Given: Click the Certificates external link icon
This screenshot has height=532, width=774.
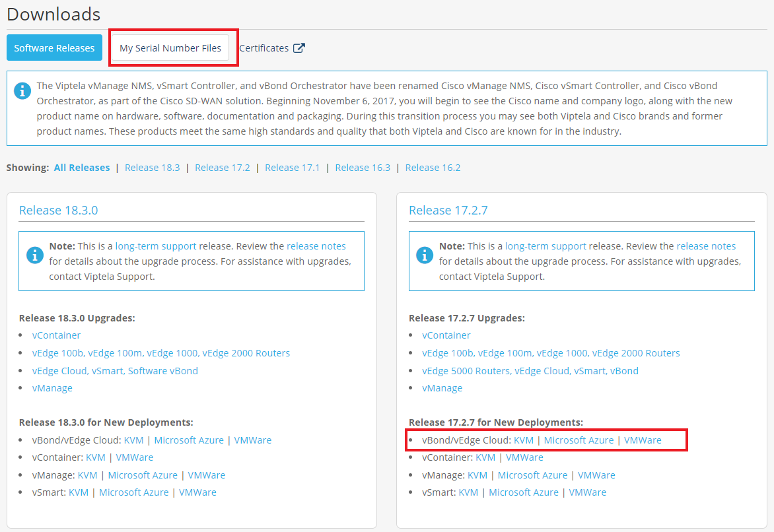Looking at the screenshot, I should 299,48.
